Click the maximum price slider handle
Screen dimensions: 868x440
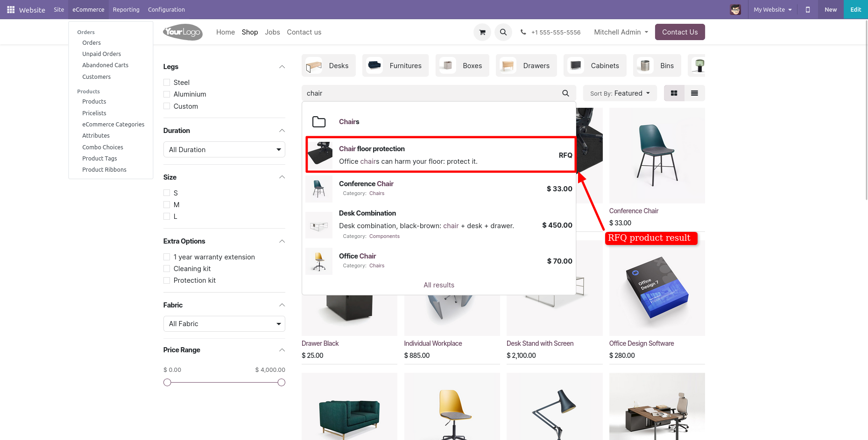[282, 383]
